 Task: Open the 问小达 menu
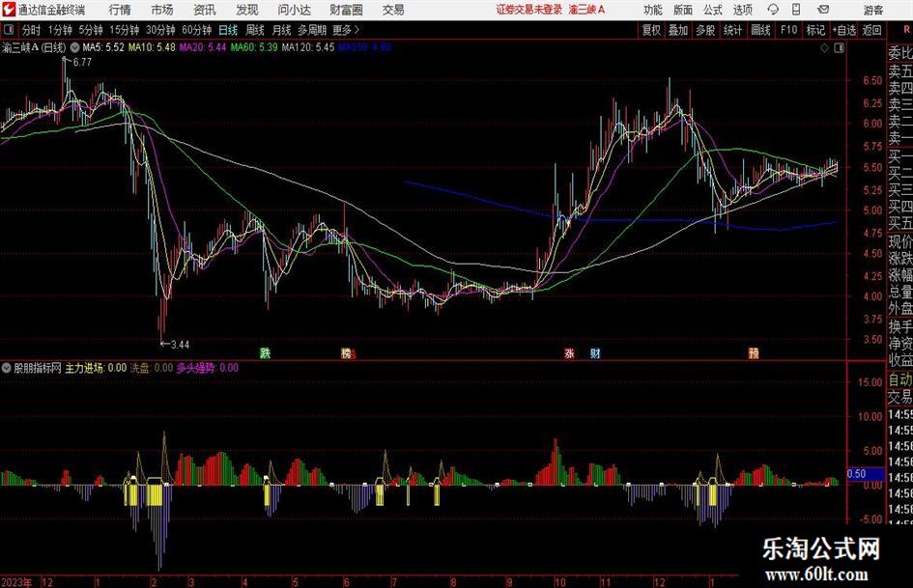294,10
